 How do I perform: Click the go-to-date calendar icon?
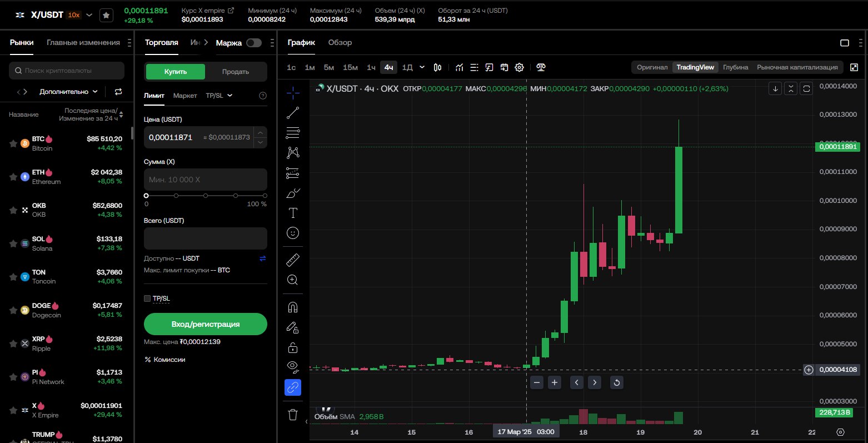tap(504, 67)
